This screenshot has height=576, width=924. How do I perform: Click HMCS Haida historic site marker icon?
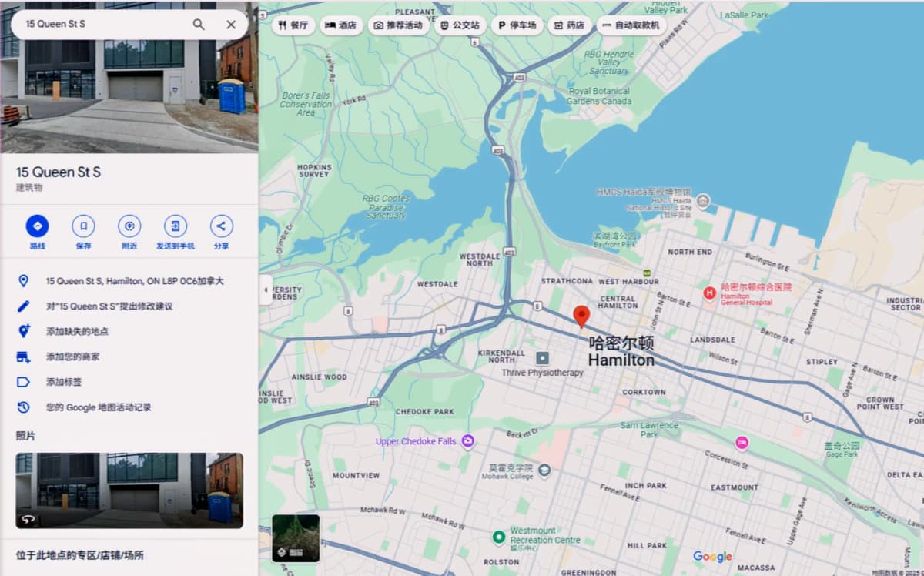point(702,202)
